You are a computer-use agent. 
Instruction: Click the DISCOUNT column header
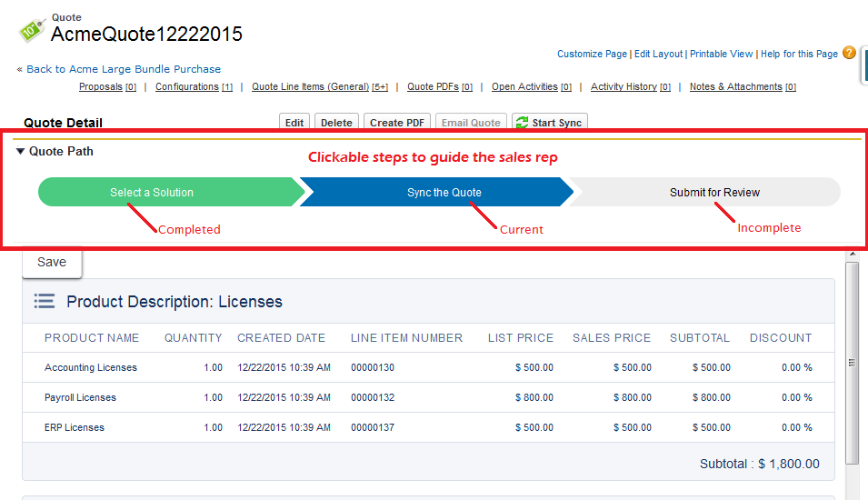[x=781, y=338]
